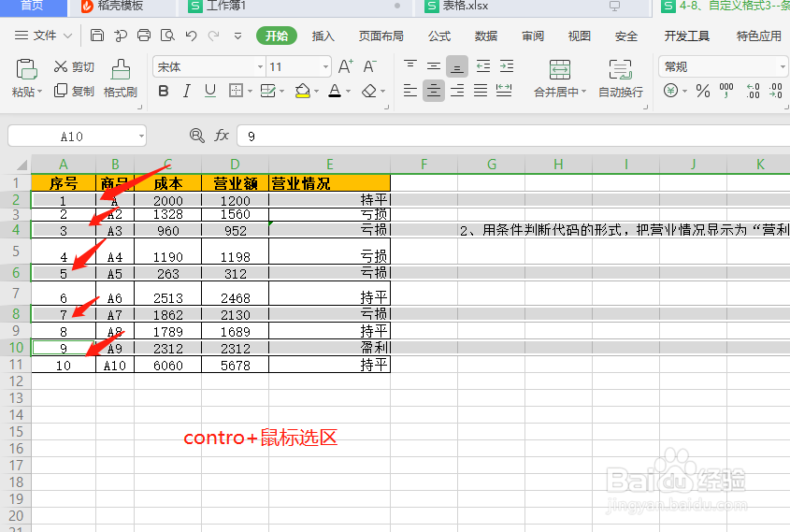Viewport: 790px width, 532px height.
Task: Toggle bottom vertical alignment
Action: (456, 66)
